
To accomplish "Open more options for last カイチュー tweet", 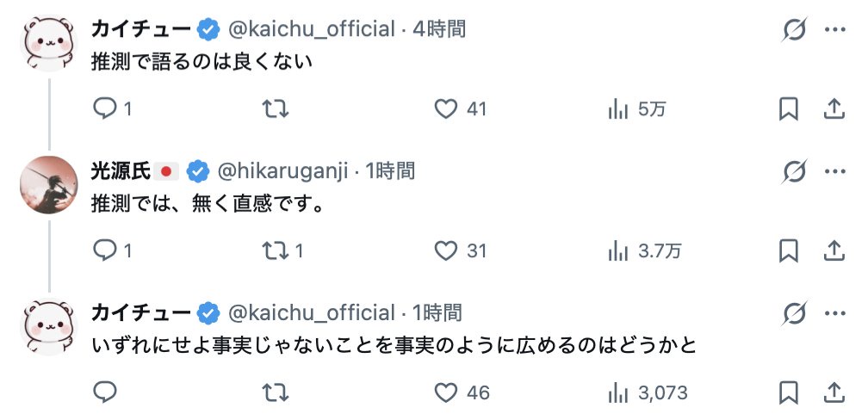I will coord(834,312).
